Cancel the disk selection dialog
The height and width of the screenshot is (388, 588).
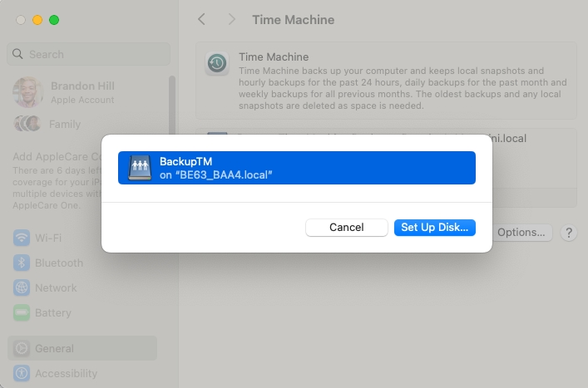(347, 228)
